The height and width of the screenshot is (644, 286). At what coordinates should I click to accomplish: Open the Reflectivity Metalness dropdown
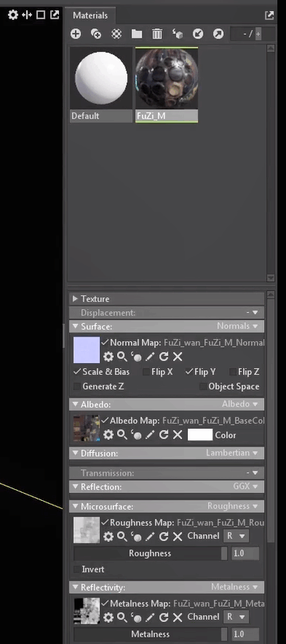coord(236,587)
